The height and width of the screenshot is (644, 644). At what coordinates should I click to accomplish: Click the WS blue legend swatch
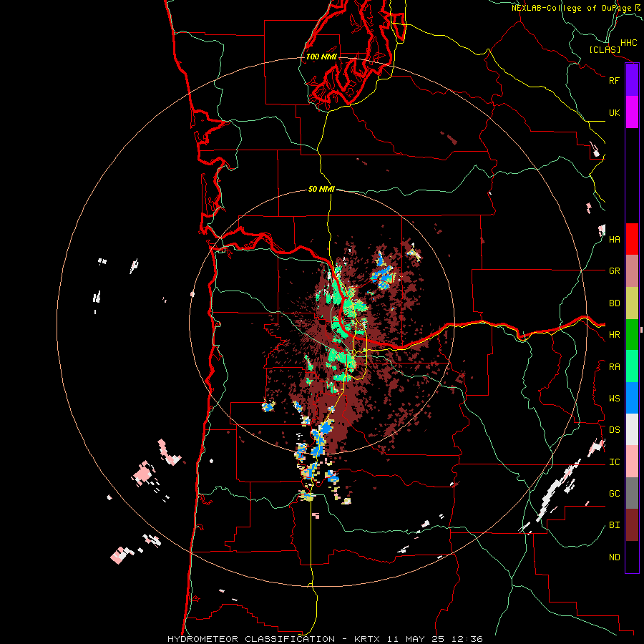[632, 398]
